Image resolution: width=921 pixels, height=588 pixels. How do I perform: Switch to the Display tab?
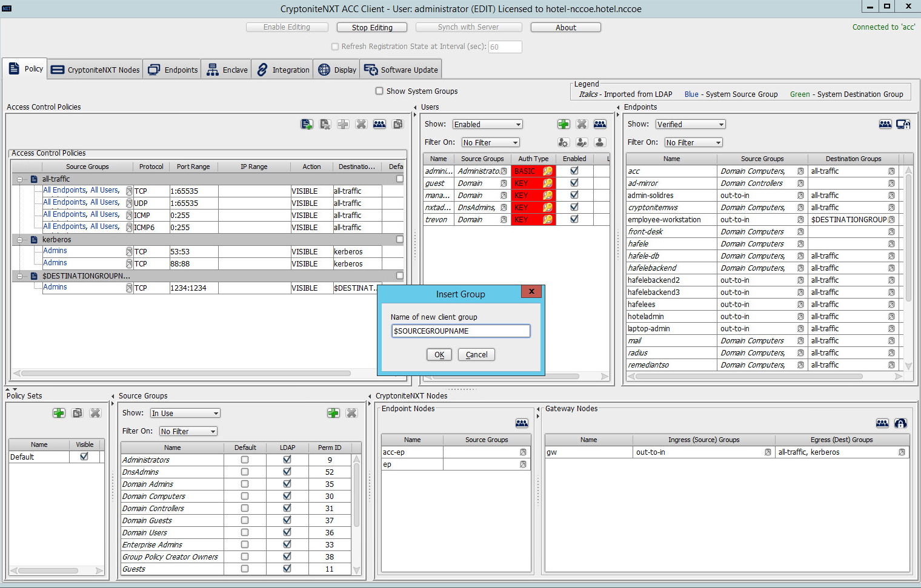tap(337, 70)
